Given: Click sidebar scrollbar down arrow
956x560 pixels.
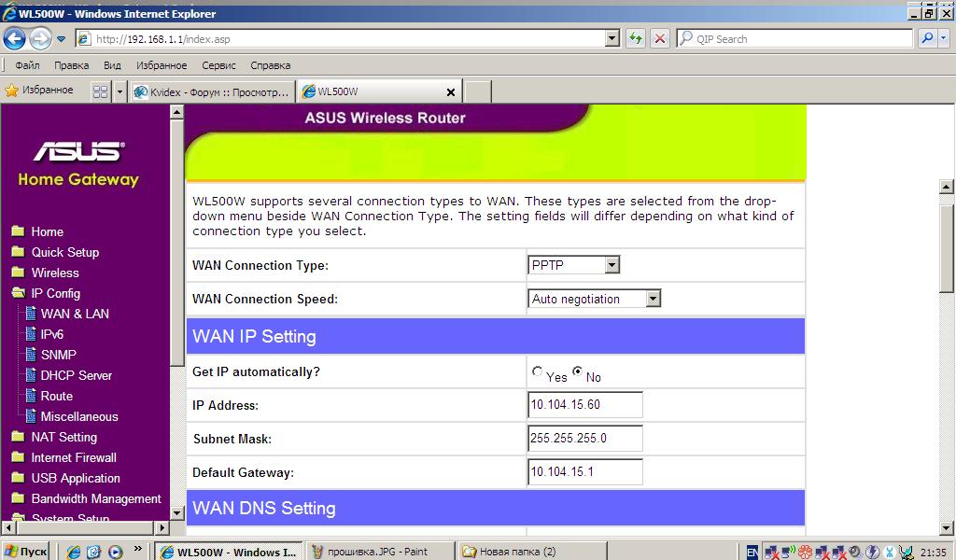Looking at the screenshot, I should pos(176,513).
